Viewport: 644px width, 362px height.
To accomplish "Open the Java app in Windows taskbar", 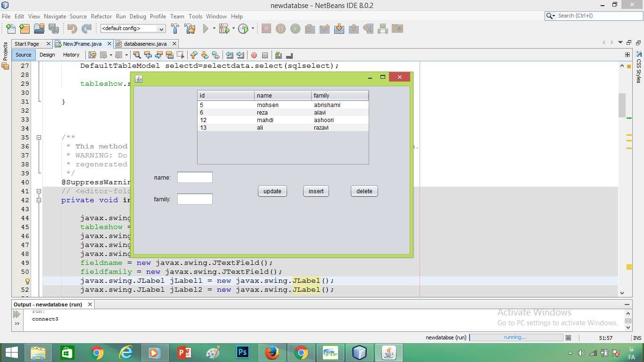I will click(389, 352).
